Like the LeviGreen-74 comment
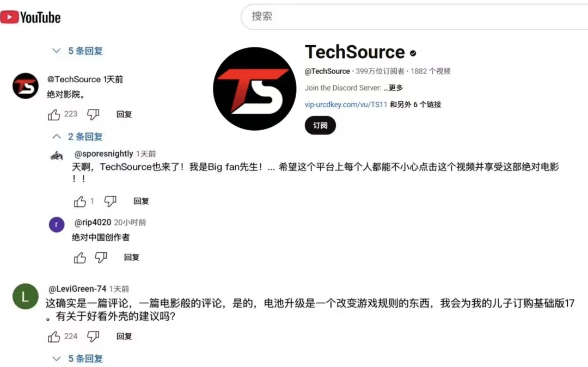 coord(54,337)
